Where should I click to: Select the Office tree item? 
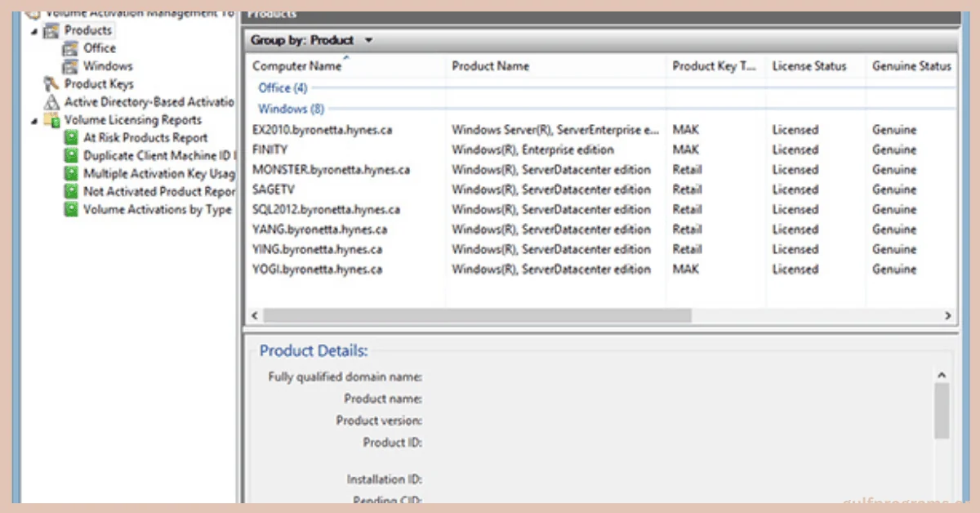100,48
